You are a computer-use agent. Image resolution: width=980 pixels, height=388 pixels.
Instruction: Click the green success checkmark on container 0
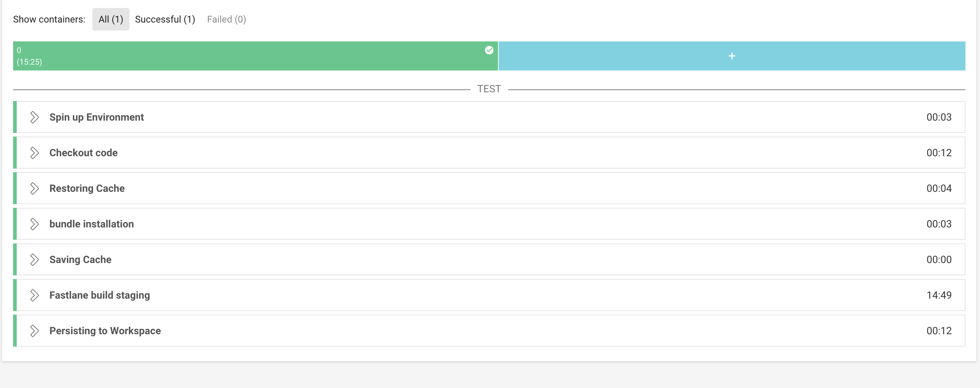click(x=489, y=50)
